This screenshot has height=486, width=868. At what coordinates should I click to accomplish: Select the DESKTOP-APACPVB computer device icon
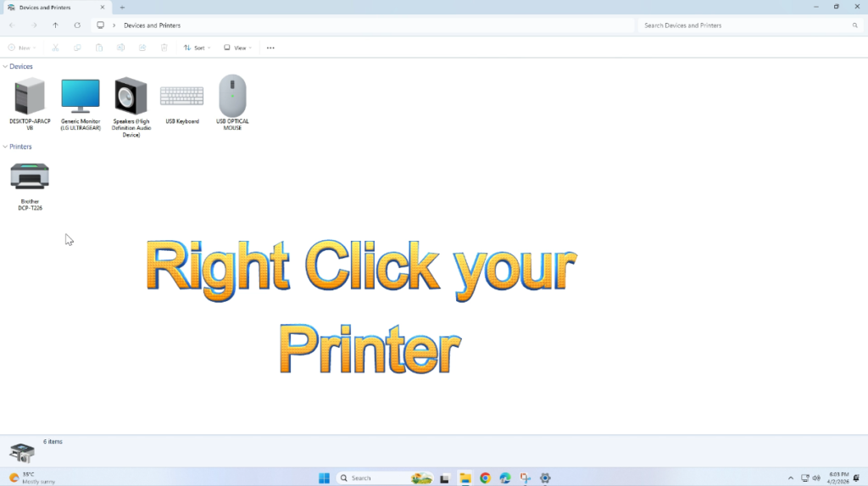(30, 96)
